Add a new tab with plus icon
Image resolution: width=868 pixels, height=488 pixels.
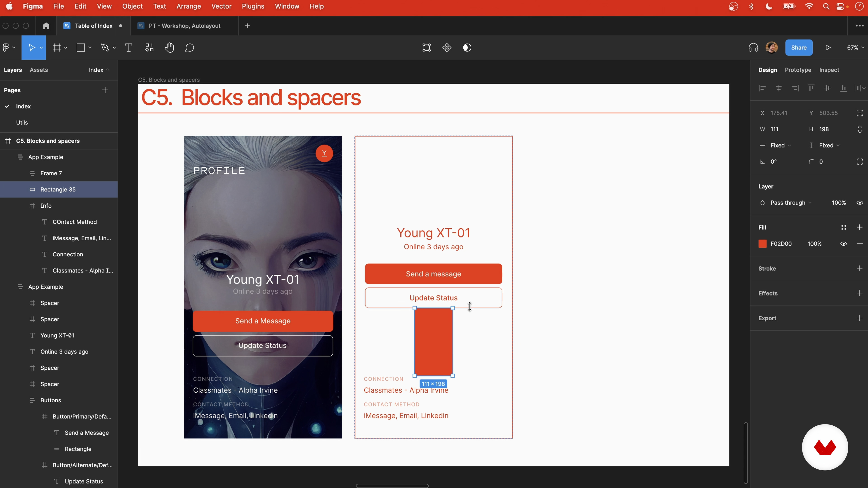(x=247, y=26)
